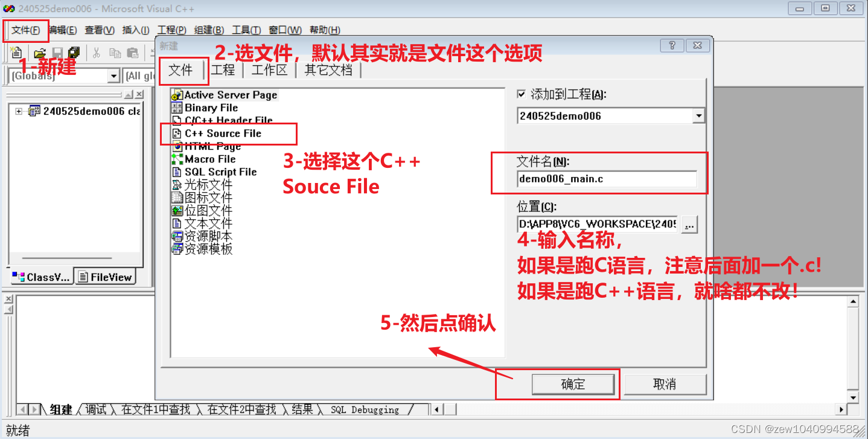
Task: Switch to the ClassView tab
Action: point(42,277)
